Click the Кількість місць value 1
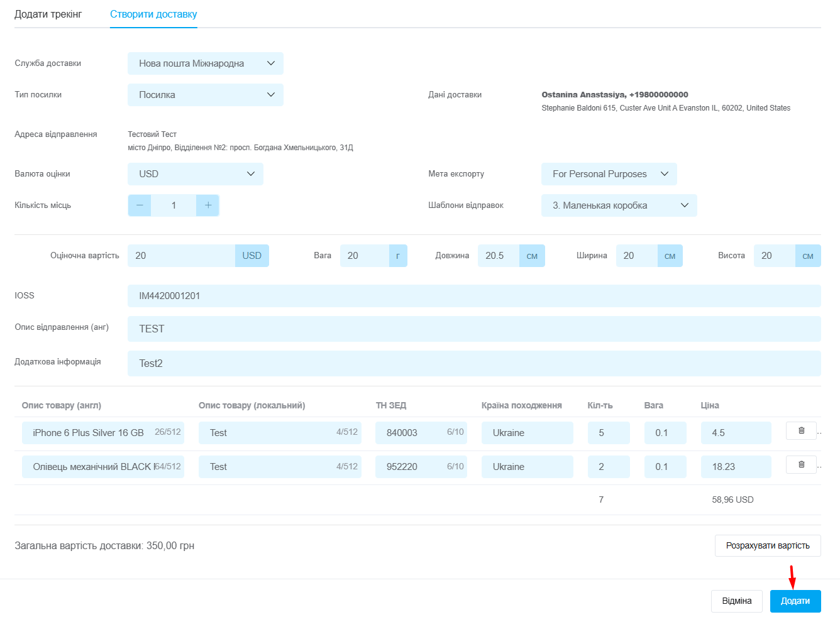 pos(174,205)
